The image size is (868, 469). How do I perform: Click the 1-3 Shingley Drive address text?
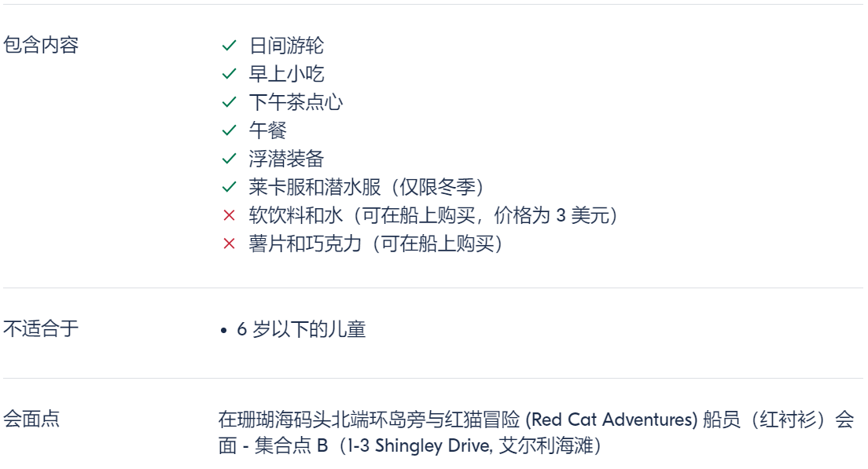419,445
